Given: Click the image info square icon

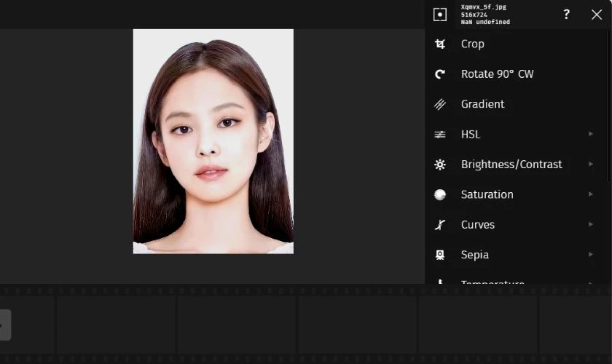Looking at the screenshot, I should [x=440, y=15].
